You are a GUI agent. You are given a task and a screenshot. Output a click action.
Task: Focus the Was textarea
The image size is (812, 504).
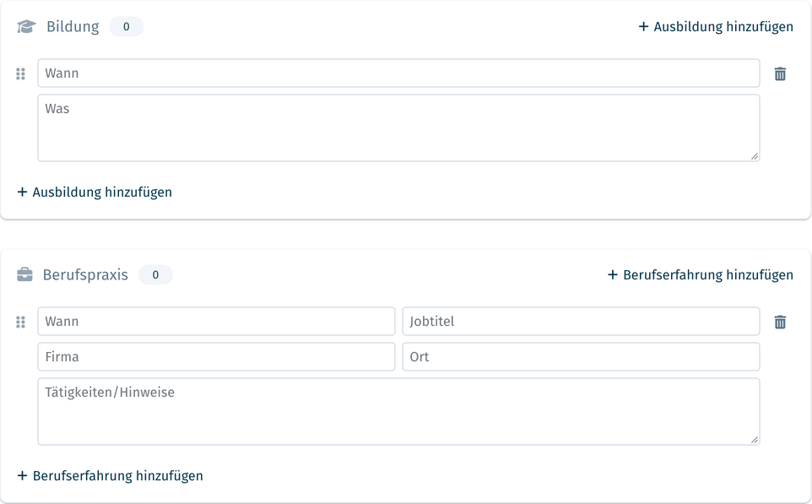click(x=398, y=128)
